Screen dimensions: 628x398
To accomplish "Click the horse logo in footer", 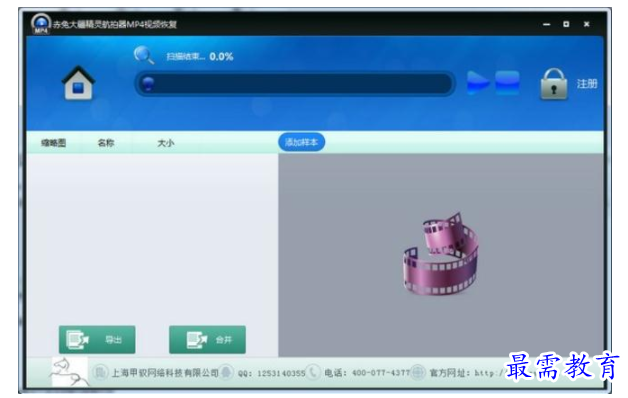I will pyautogui.click(x=69, y=372).
